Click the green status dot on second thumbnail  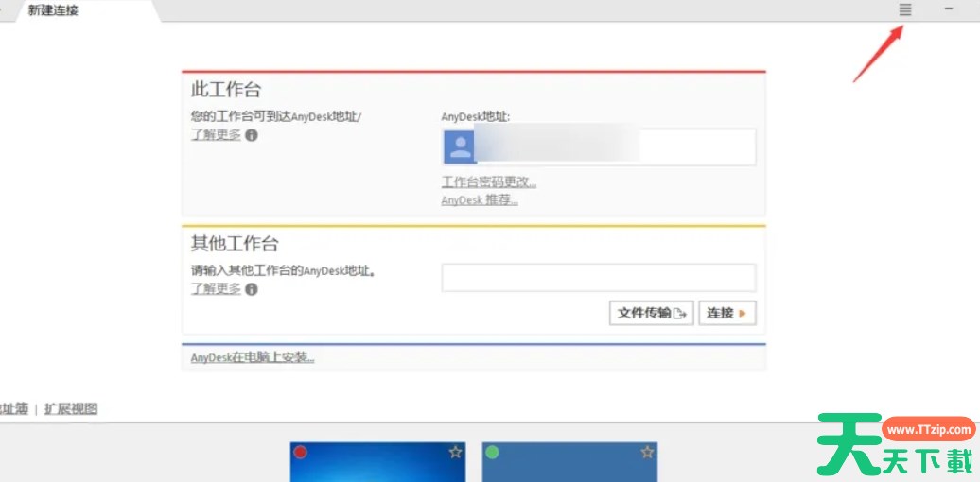pyautogui.click(x=492, y=453)
